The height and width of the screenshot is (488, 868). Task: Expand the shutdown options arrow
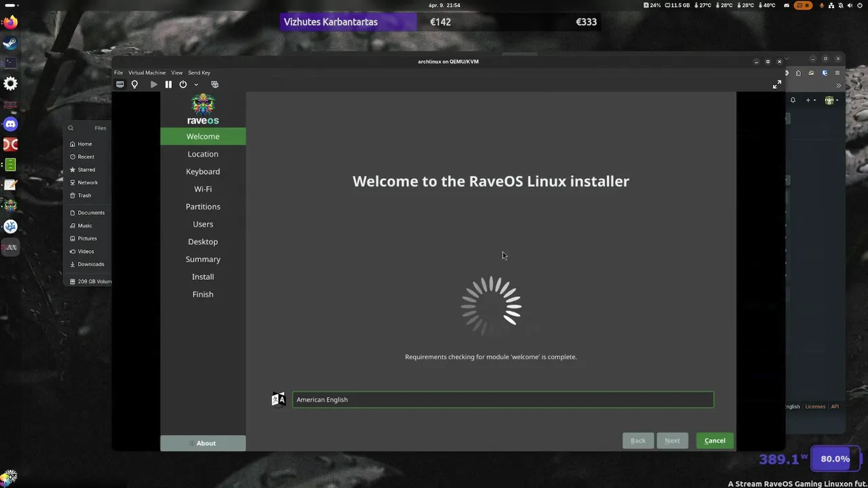point(196,85)
